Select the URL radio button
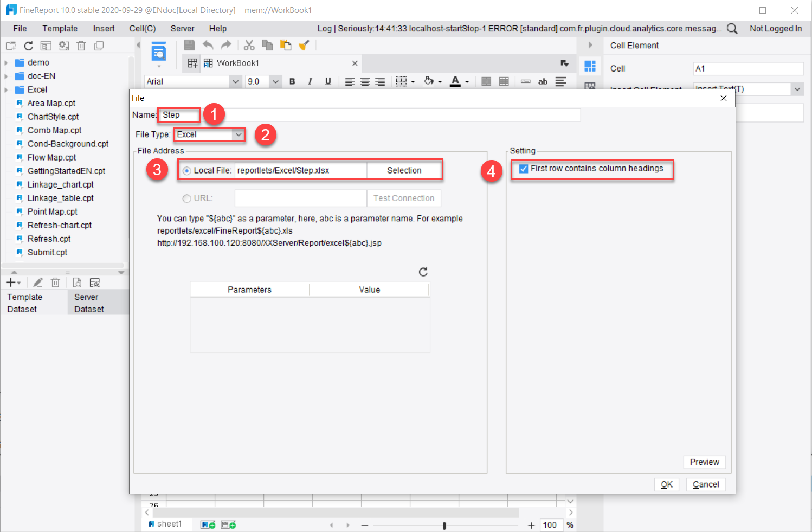812x532 pixels. pos(187,198)
